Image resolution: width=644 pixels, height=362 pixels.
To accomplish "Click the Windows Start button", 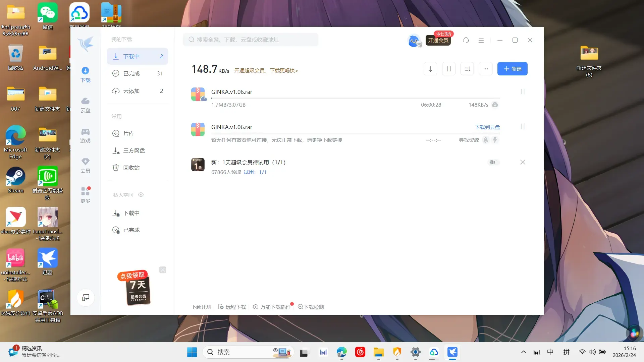I will point(192,352).
